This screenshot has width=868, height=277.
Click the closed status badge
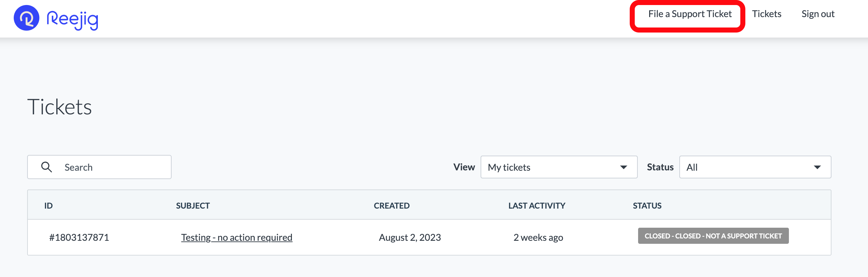pyautogui.click(x=712, y=236)
